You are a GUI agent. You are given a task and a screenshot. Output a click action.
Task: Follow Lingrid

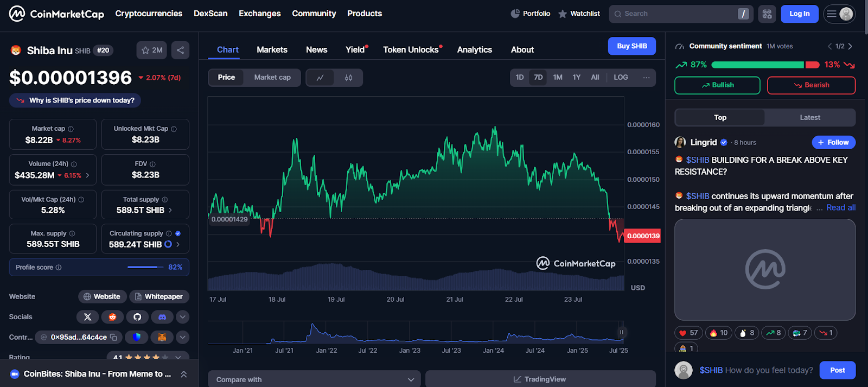pos(834,142)
